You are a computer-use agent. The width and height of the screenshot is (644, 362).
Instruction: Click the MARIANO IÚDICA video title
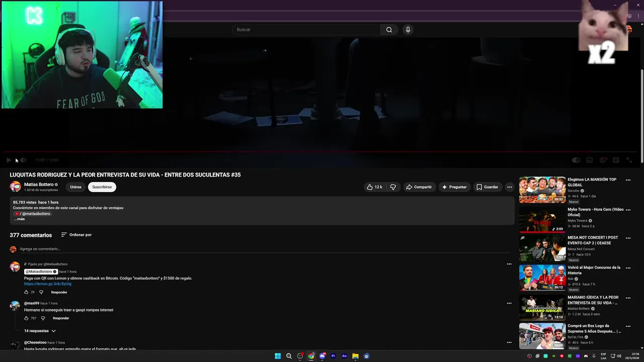pyautogui.click(x=593, y=300)
